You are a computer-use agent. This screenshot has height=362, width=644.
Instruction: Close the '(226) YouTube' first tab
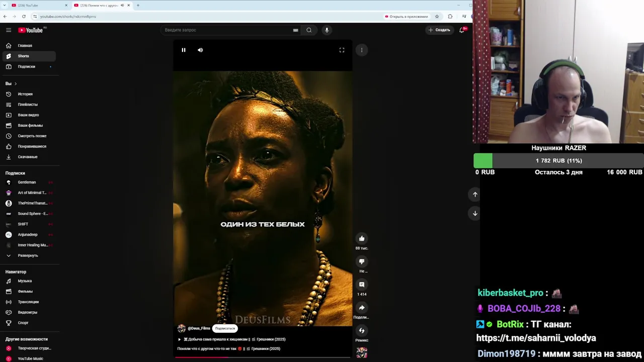(x=66, y=6)
